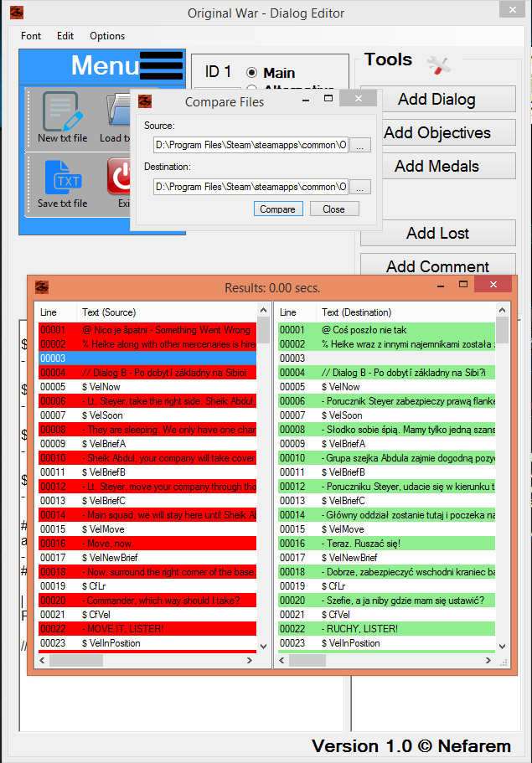Open the Options menu
This screenshot has height=763, width=532.
(107, 36)
